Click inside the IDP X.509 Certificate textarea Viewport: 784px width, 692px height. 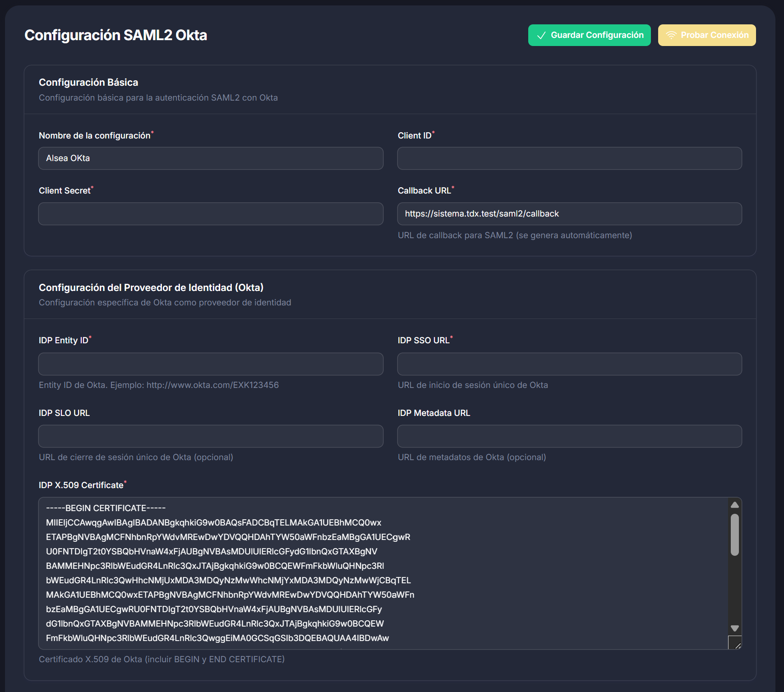[x=361, y=573]
